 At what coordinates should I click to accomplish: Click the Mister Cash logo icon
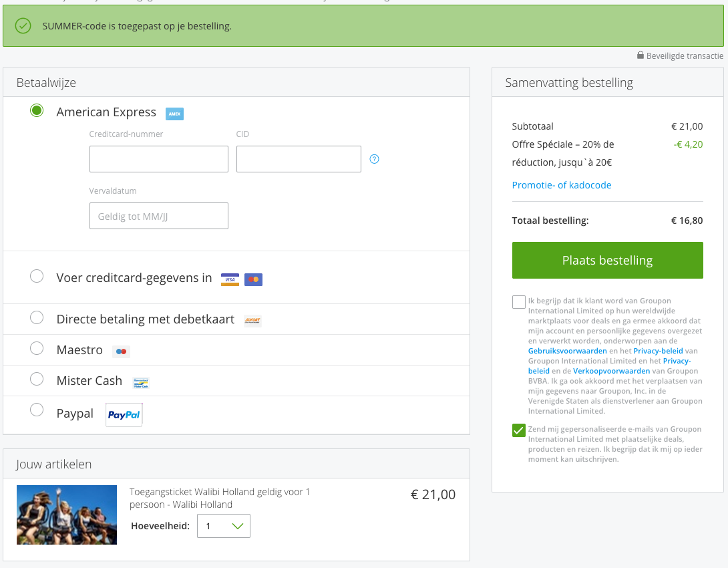tap(141, 382)
